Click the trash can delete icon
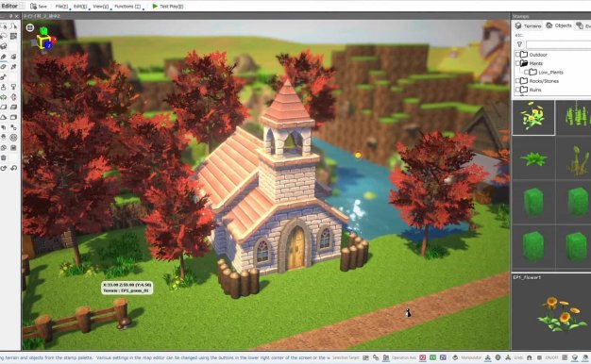This screenshot has height=364, width=591. [4, 157]
